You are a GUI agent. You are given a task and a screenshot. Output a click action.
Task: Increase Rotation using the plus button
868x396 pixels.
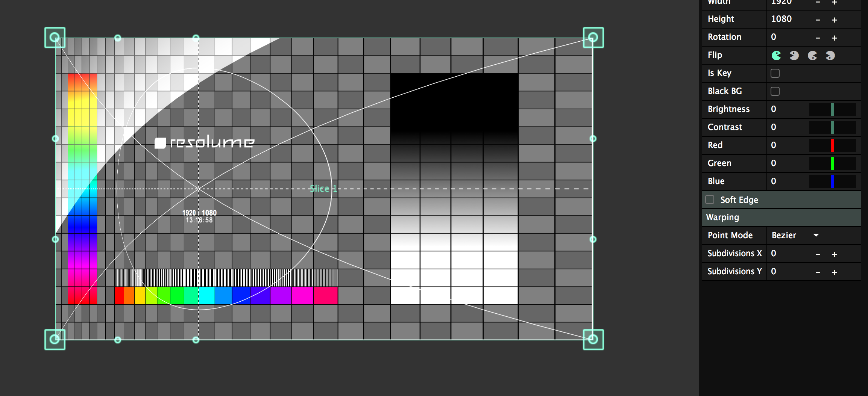[834, 38]
